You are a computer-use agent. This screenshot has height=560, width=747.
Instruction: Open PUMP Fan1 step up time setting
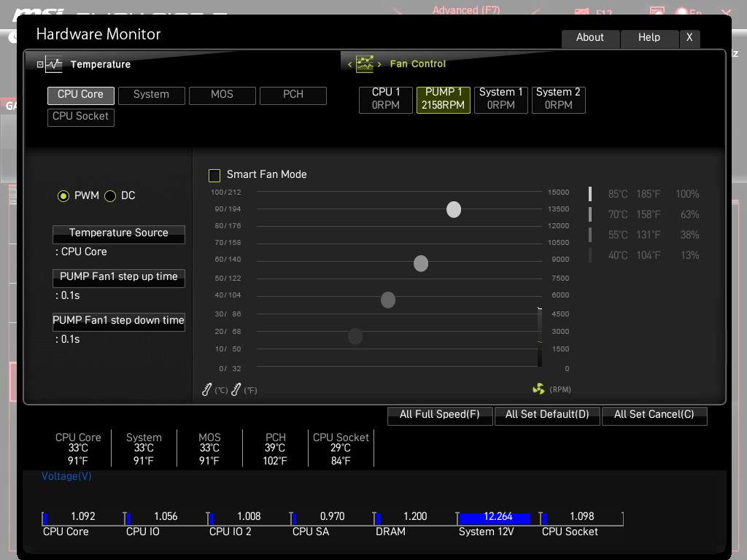click(119, 278)
